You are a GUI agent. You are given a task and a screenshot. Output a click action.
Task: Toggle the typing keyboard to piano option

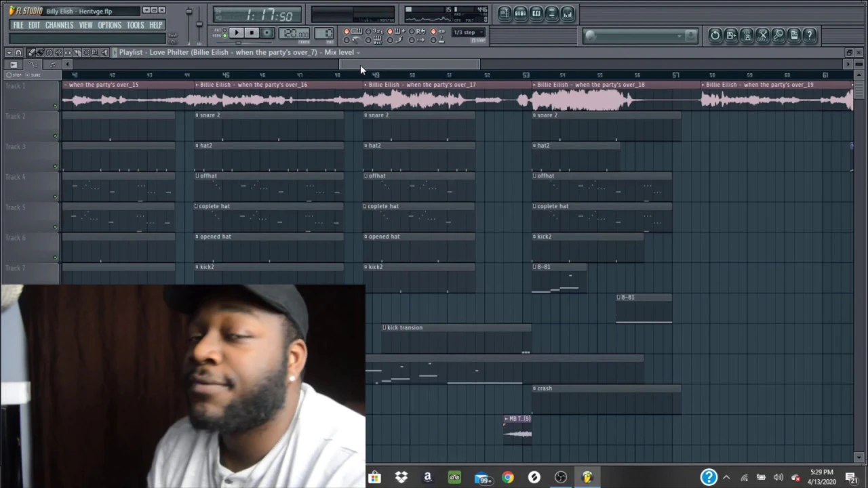(x=347, y=31)
